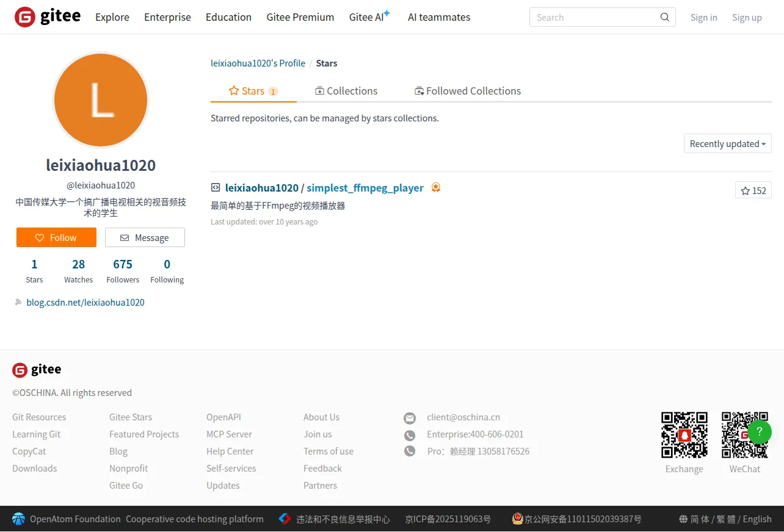Viewport: 784px width, 532px height.
Task: Open leixiaohua1020's Profile breadcrumb link
Action: (x=258, y=63)
